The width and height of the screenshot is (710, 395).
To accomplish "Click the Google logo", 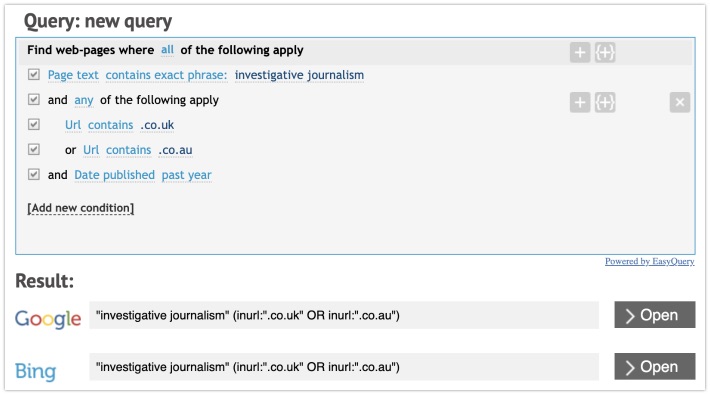I will (x=48, y=319).
